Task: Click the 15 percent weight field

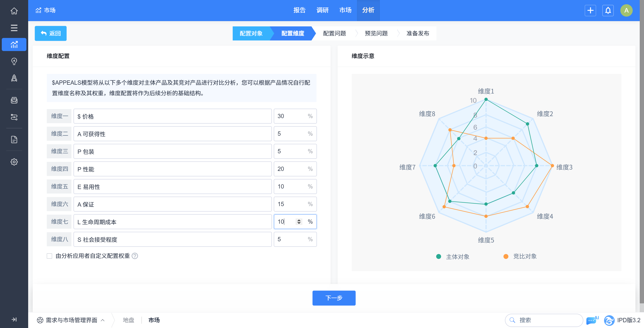Action: pyautogui.click(x=295, y=204)
